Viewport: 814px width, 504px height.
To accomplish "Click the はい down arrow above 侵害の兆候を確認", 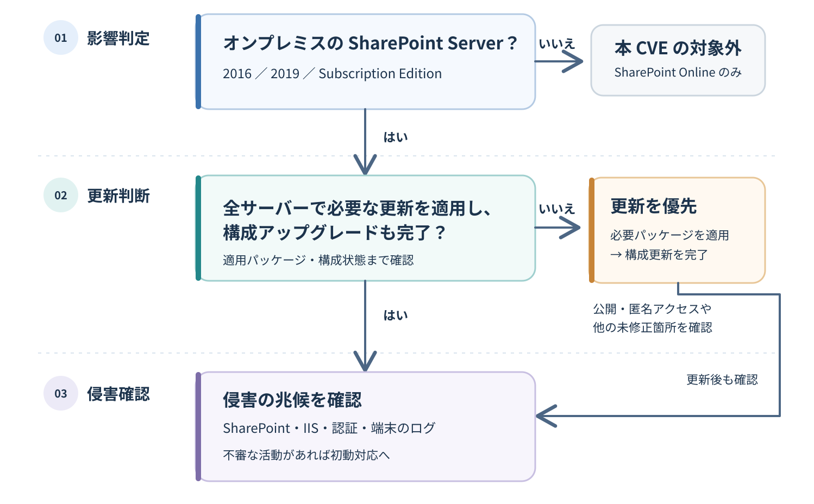I will coord(365,326).
